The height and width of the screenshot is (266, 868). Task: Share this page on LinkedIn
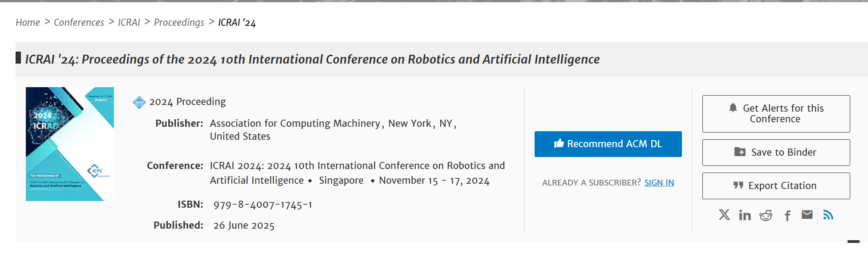click(x=745, y=215)
